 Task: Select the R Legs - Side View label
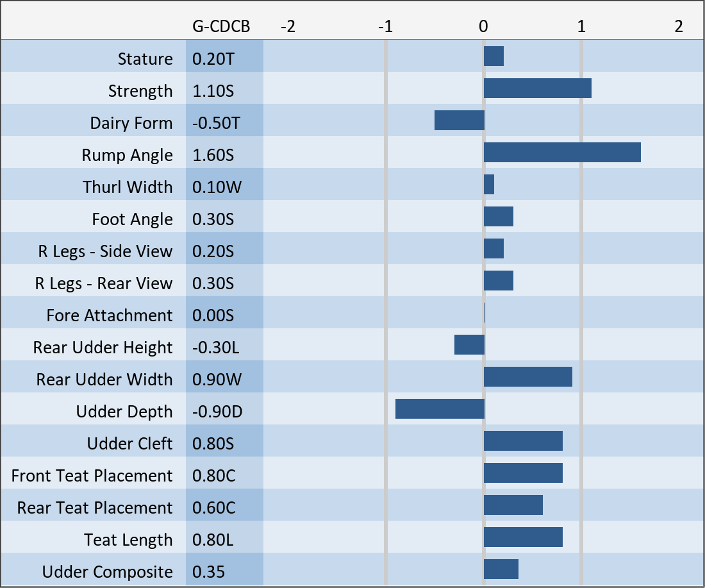pyautogui.click(x=105, y=251)
